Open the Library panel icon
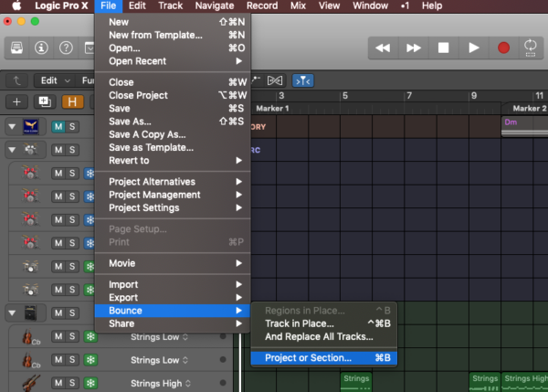 tap(16, 48)
